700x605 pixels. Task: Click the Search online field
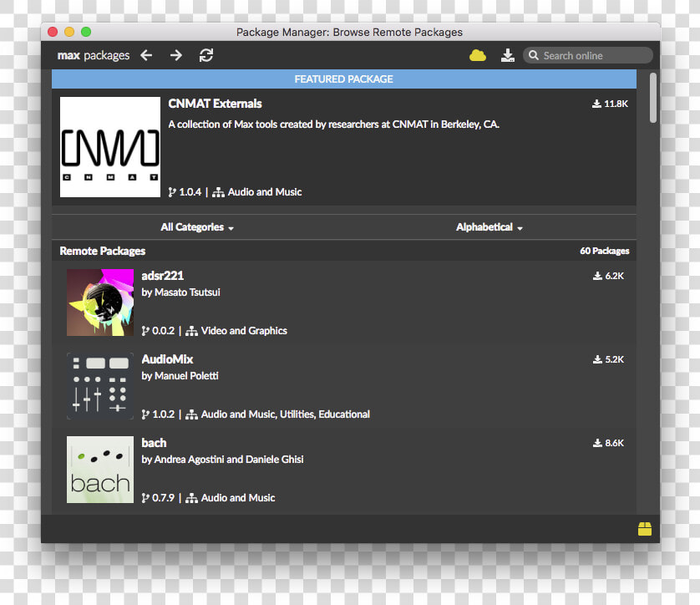click(587, 55)
